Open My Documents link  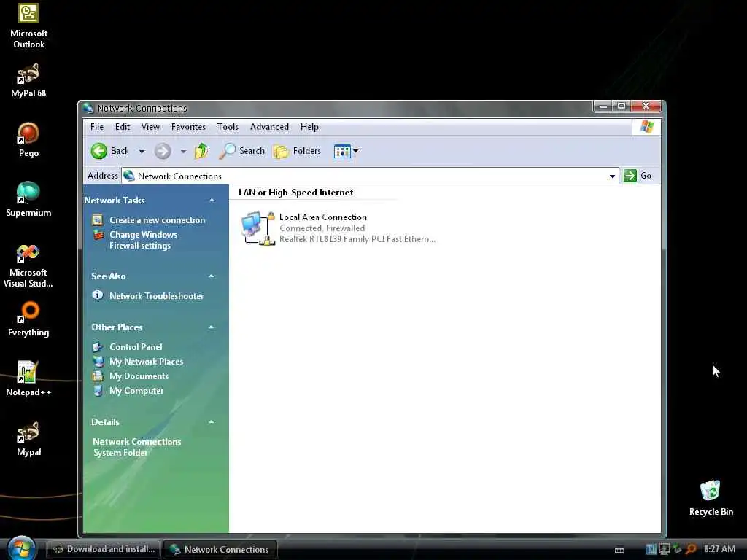[x=139, y=376]
